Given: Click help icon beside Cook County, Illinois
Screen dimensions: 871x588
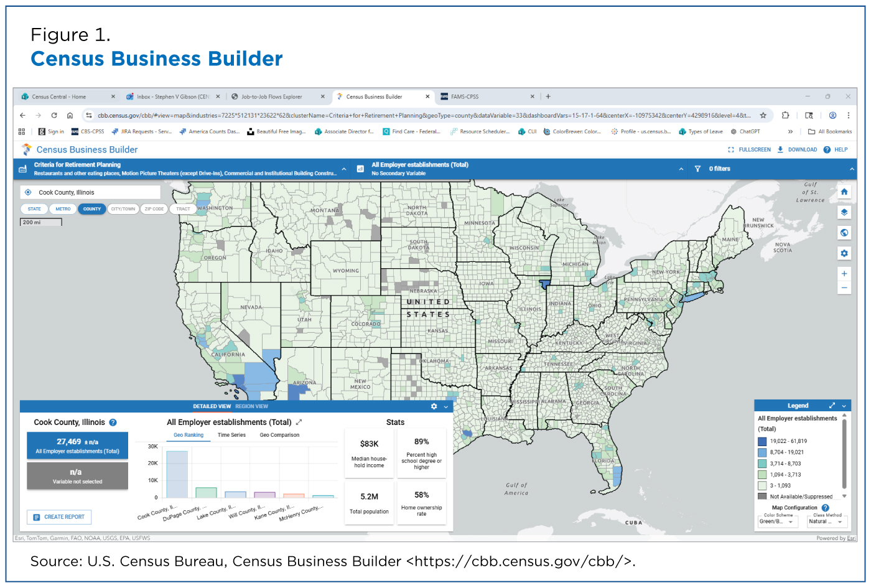Looking at the screenshot, I should click(113, 422).
